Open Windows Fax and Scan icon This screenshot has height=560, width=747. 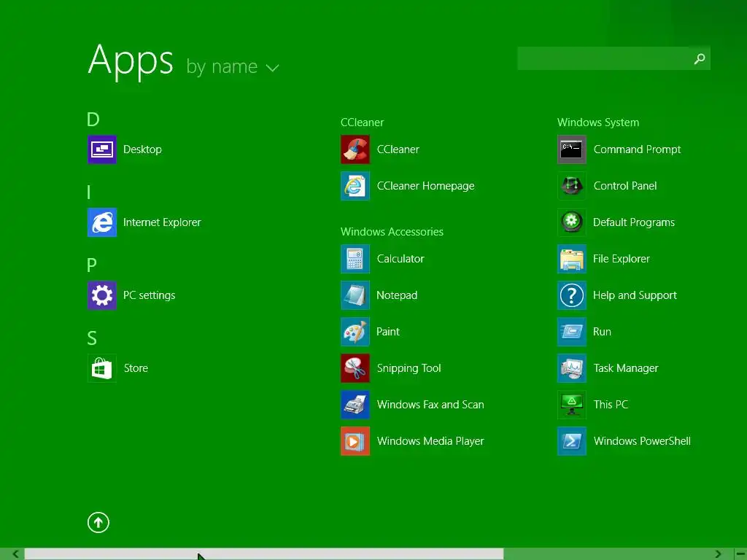[x=355, y=404]
